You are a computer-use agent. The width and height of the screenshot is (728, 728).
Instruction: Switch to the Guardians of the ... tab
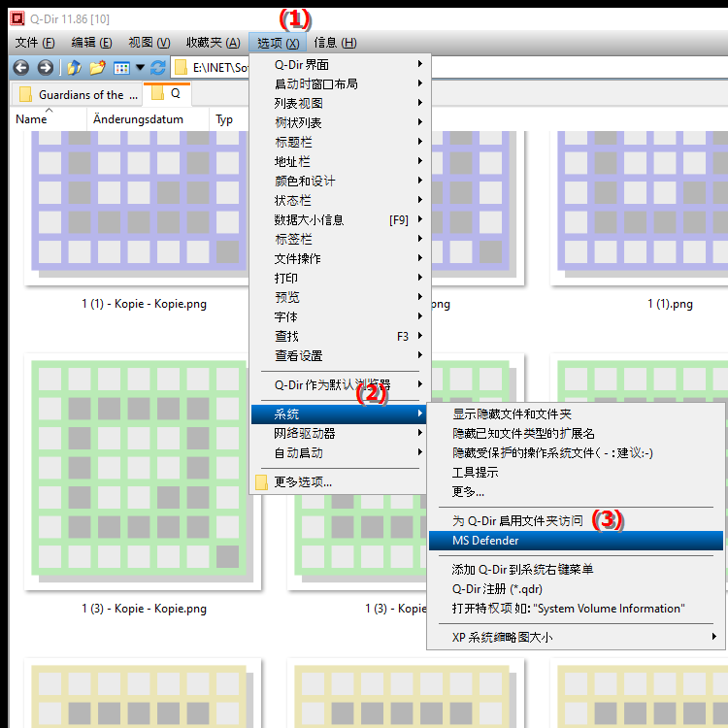click(x=77, y=95)
